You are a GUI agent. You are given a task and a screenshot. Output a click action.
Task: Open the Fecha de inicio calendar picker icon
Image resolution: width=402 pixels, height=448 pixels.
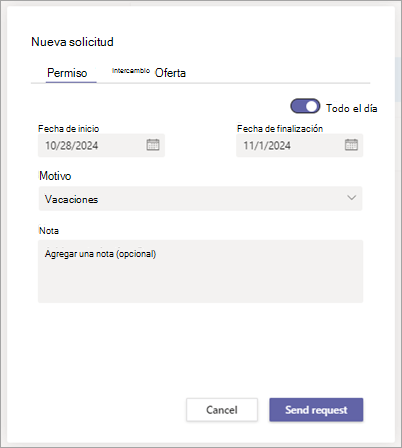point(153,145)
